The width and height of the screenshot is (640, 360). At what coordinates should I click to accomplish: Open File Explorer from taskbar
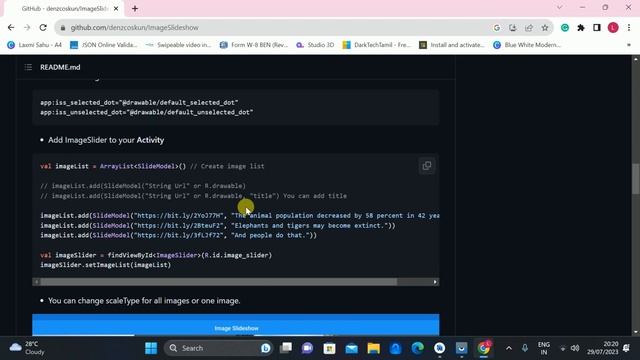tap(373, 348)
